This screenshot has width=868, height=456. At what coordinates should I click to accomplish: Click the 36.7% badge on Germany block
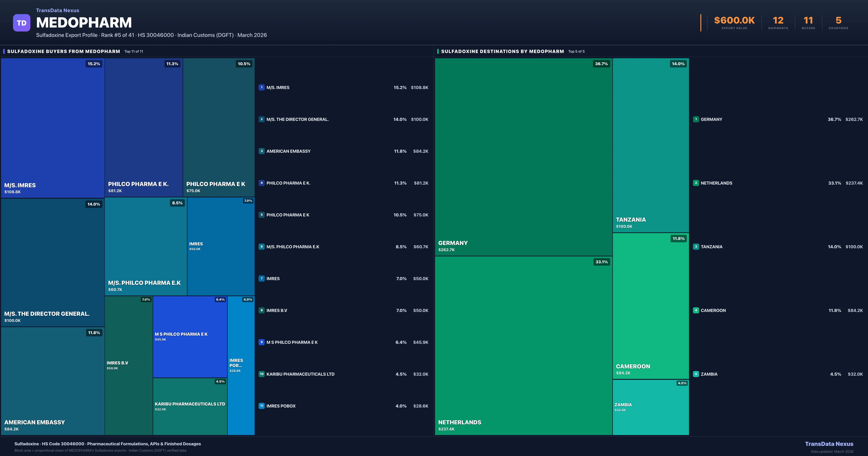(x=601, y=64)
